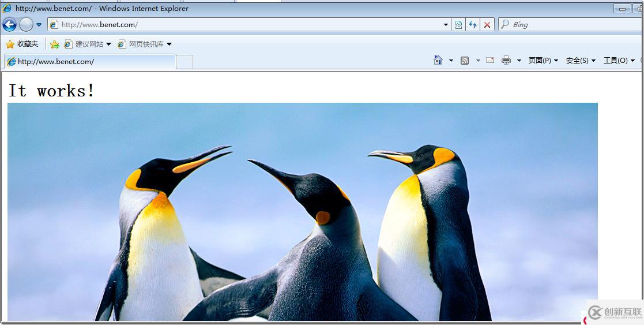Expand the 建议网站 dropdown arrow
The width and height of the screenshot is (644, 325).
tap(109, 44)
